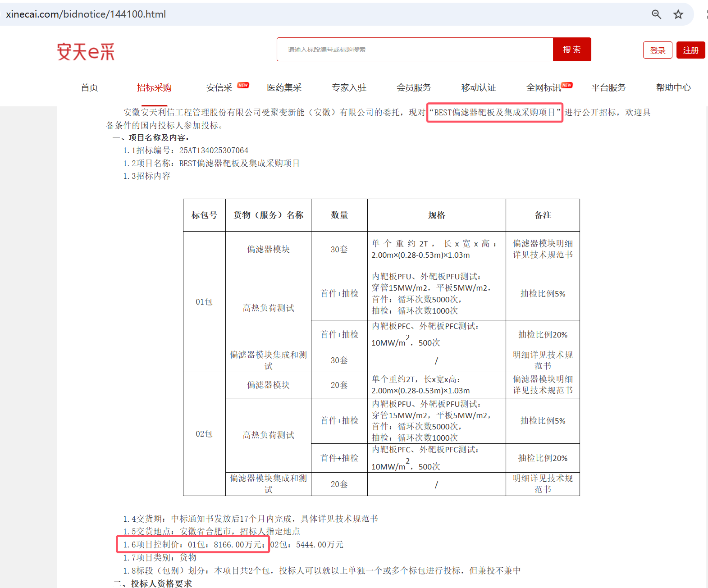Click the 1.7项目类别：货物 line
708x588 pixels.
pos(160,557)
